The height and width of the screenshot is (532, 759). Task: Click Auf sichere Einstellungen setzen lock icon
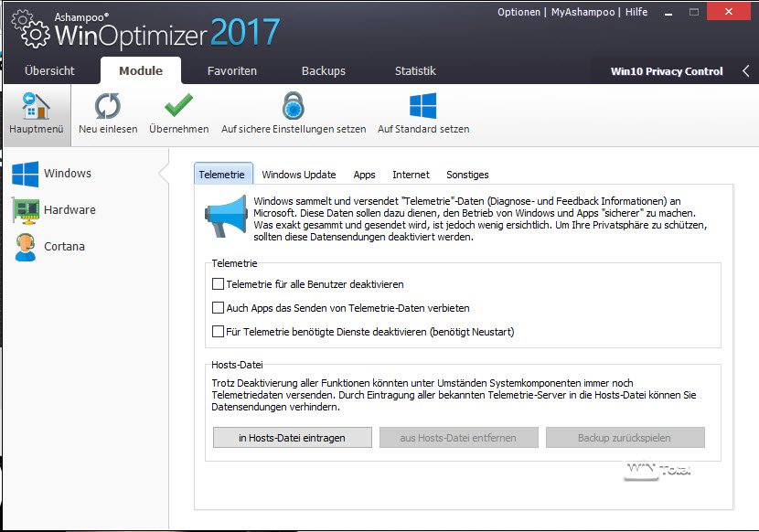(x=294, y=105)
